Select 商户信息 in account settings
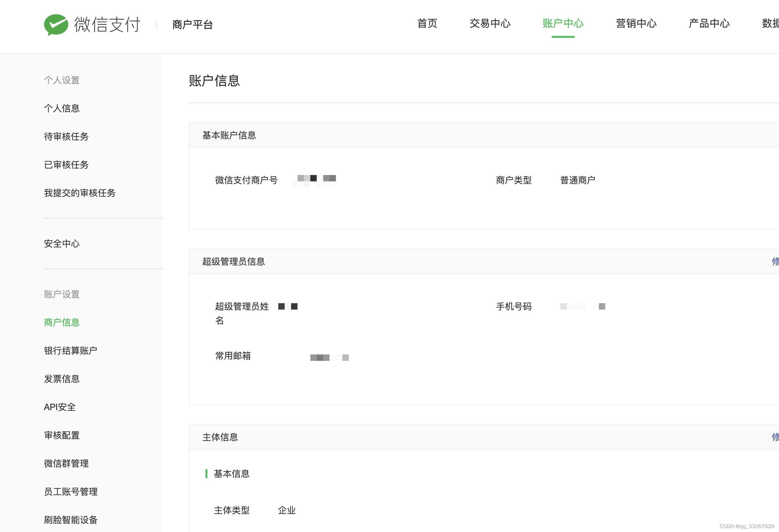 click(x=62, y=322)
